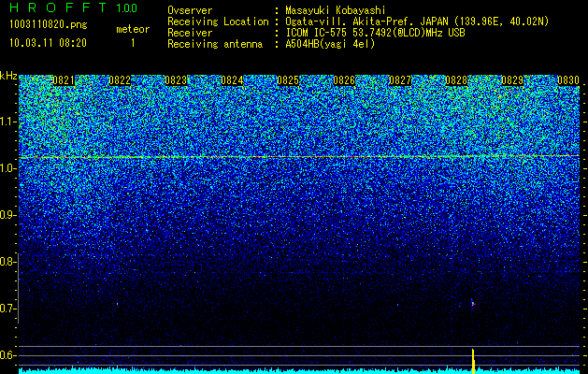Image resolution: width=588 pixels, height=374 pixels.
Task: Click the HROFFT title text
Action: pyautogui.click(x=58, y=7)
